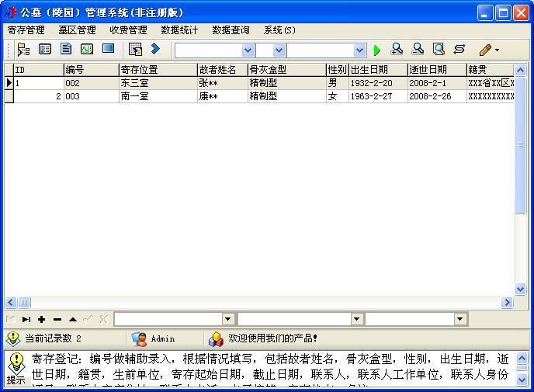
Task: Jump to last record in navigator
Action: [x=26, y=319]
